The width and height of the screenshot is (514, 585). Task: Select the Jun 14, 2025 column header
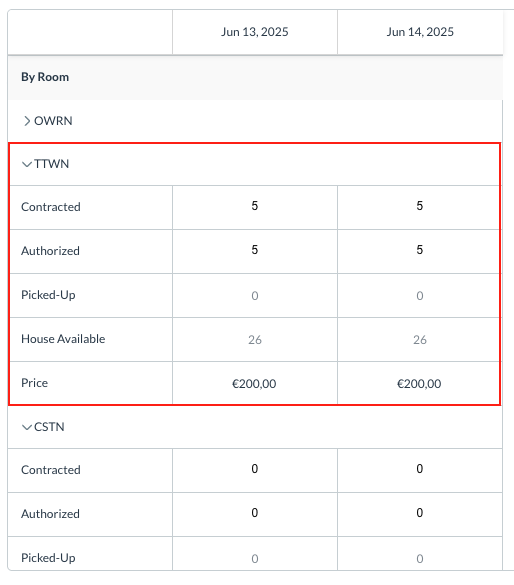pyautogui.click(x=420, y=32)
